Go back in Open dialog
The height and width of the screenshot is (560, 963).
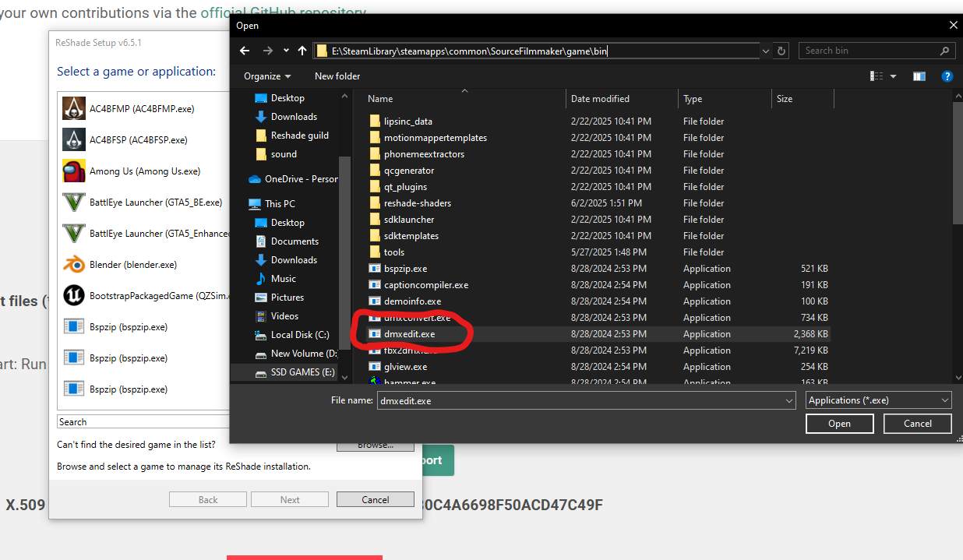[245, 51]
